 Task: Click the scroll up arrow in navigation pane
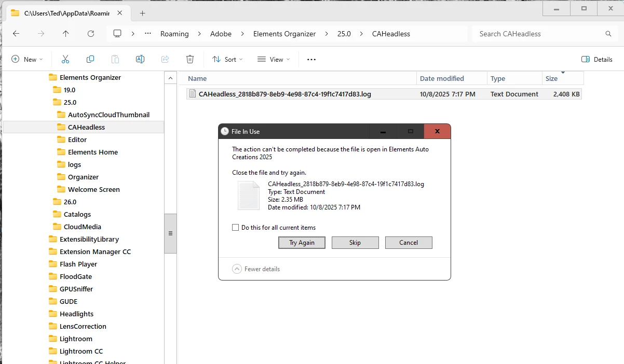pyautogui.click(x=170, y=78)
